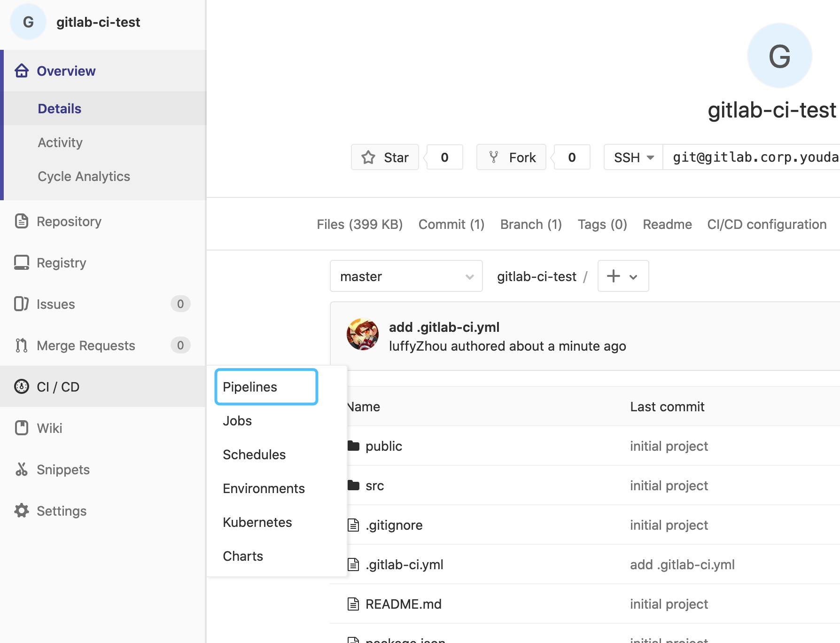Select Details under Overview
840x643 pixels.
point(60,109)
